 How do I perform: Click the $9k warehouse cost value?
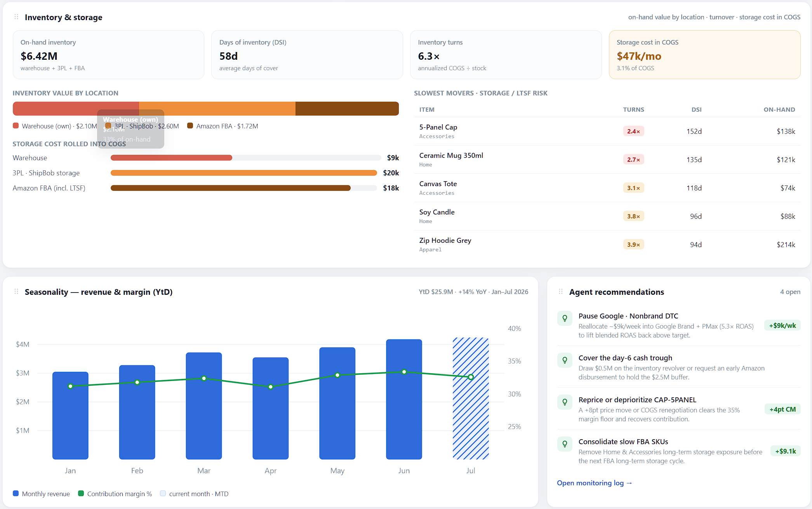393,158
